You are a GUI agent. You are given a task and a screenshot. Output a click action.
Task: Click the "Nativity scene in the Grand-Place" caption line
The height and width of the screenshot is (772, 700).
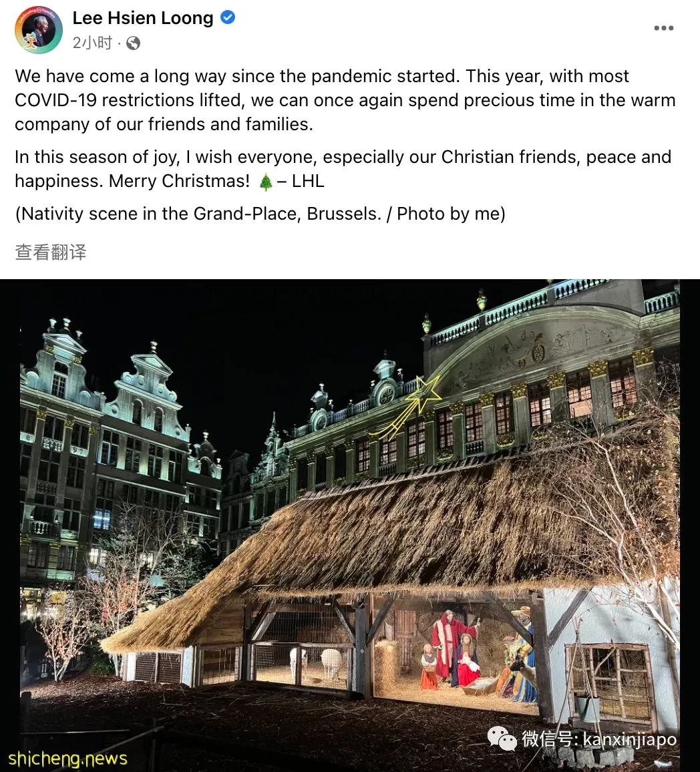tap(260, 214)
